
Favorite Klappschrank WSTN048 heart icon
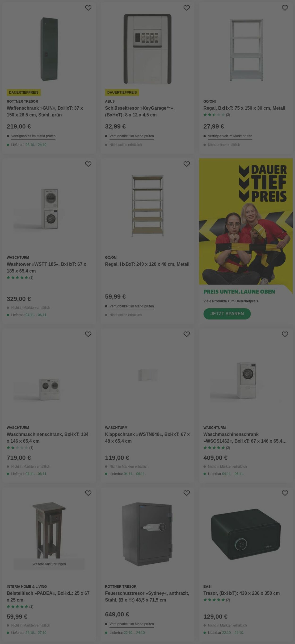click(187, 334)
